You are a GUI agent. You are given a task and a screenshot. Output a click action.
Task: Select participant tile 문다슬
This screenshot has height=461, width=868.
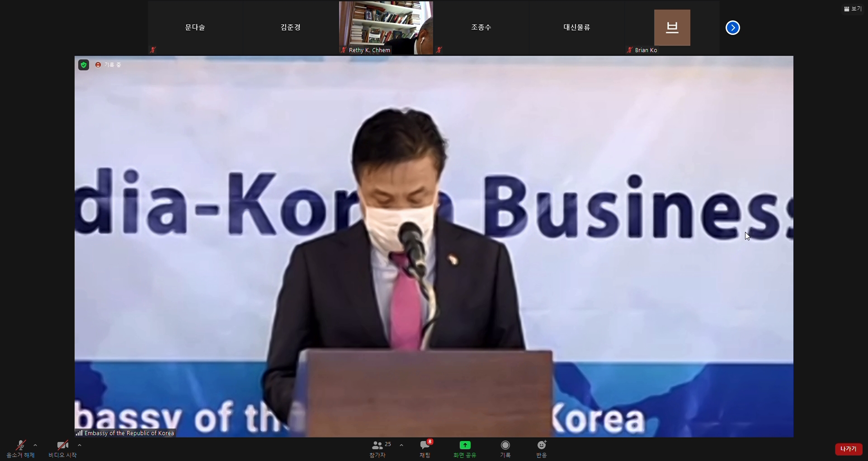click(x=195, y=28)
